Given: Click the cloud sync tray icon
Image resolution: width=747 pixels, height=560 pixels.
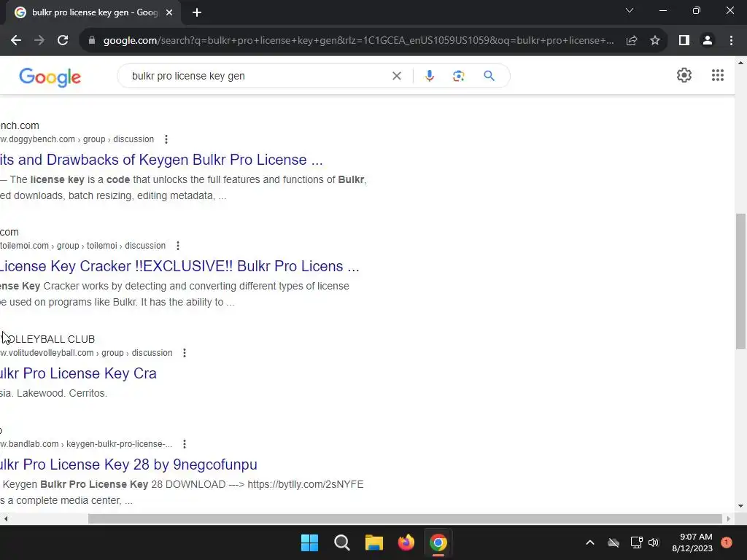Looking at the screenshot, I should click(x=614, y=542).
